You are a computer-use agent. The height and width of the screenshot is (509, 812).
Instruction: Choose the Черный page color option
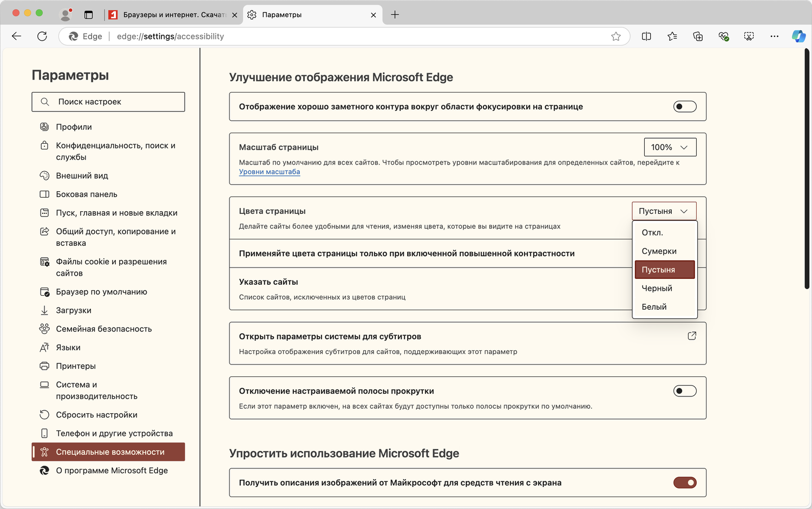[657, 288]
